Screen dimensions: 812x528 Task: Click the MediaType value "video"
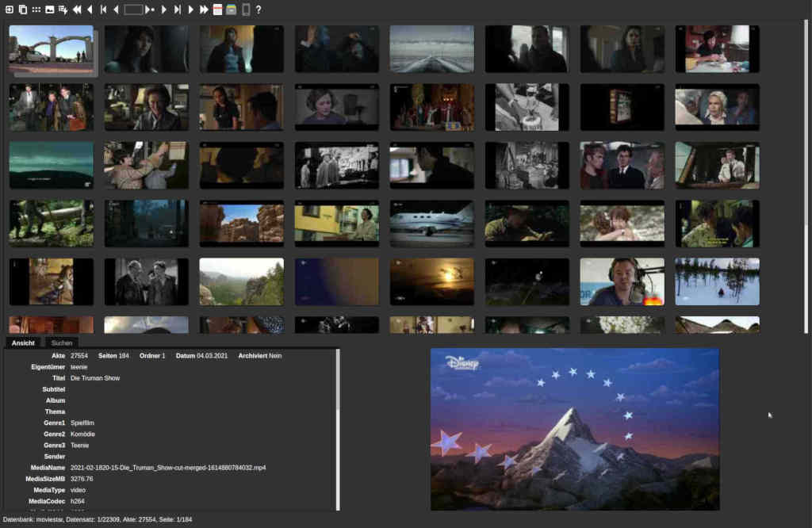[79, 490]
